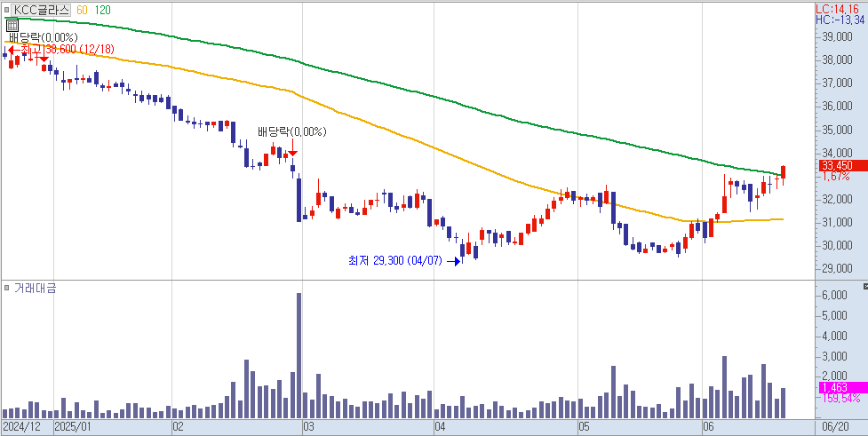Screen dimensions: 868x436
Task: Select the 60-day moving average label
Action: 83,10
